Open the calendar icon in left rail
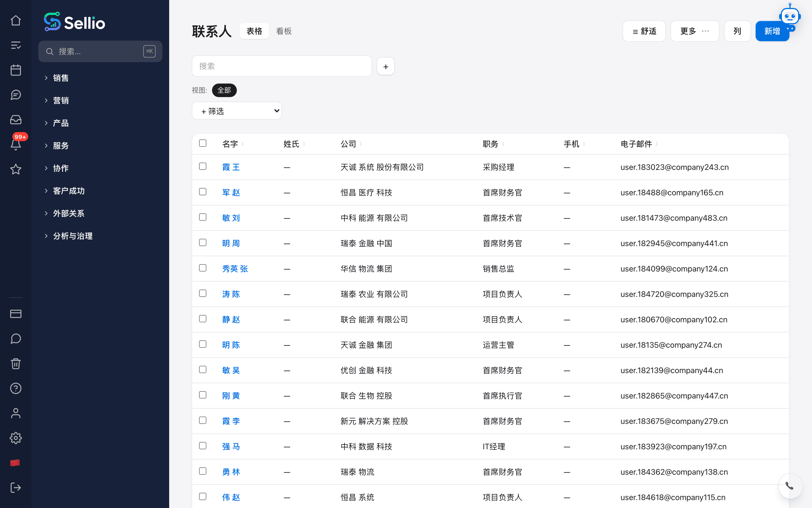 click(x=16, y=70)
